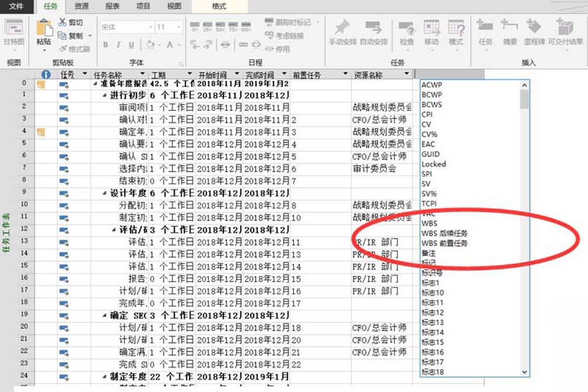Click the Link tasks chain icon
Viewport: 588px width, 392px height.
[243, 45]
